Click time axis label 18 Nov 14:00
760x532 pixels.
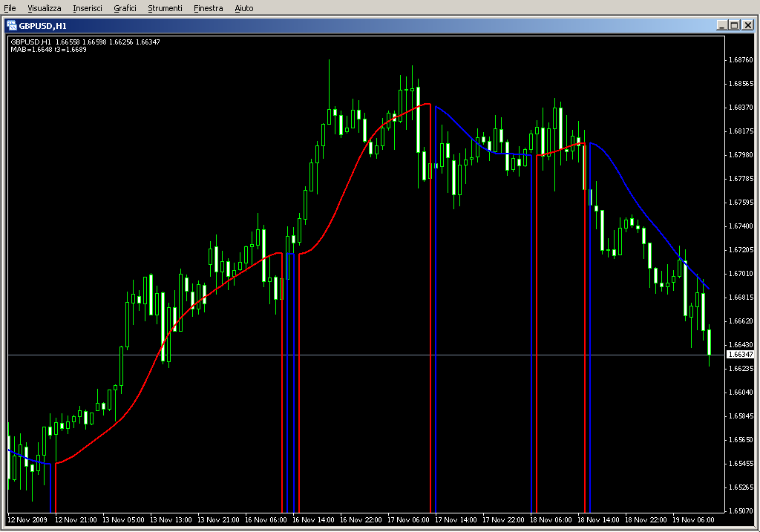click(x=599, y=520)
